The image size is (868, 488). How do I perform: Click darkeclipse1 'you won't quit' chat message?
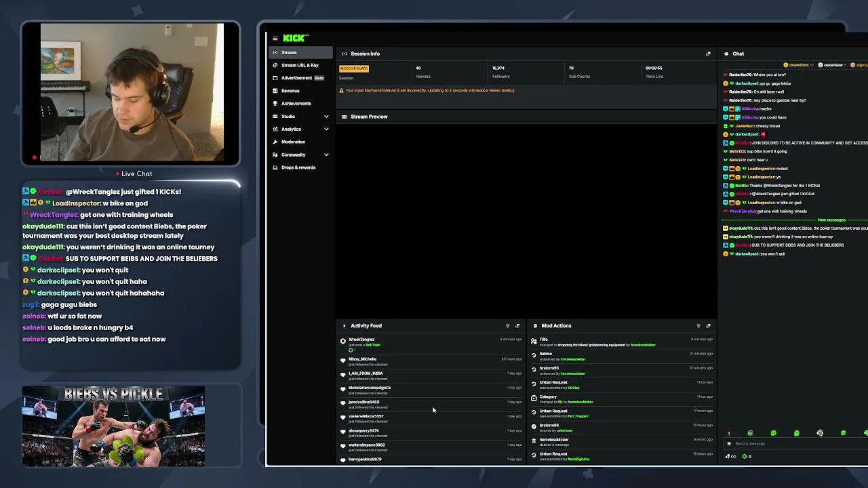click(755, 253)
